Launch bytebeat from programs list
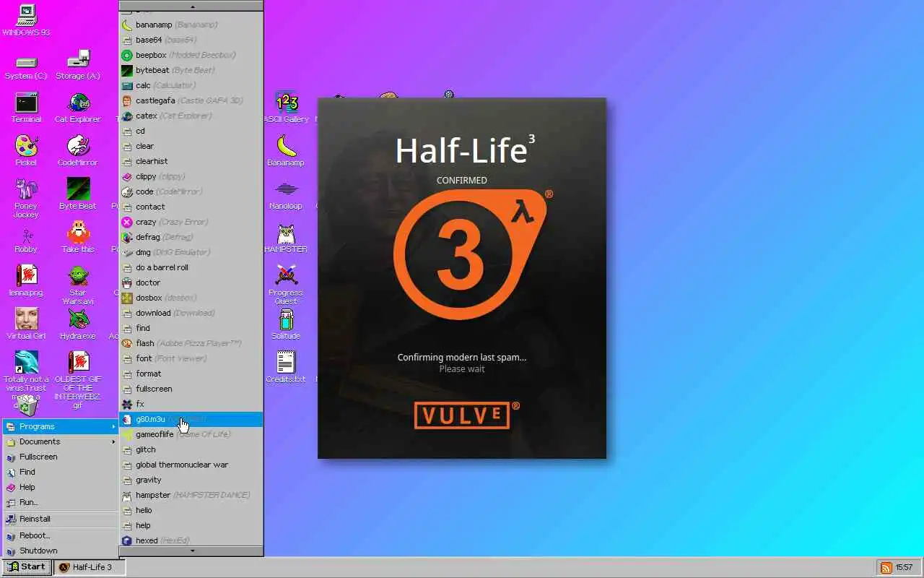Image resolution: width=924 pixels, height=578 pixels. click(x=191, y=70)
